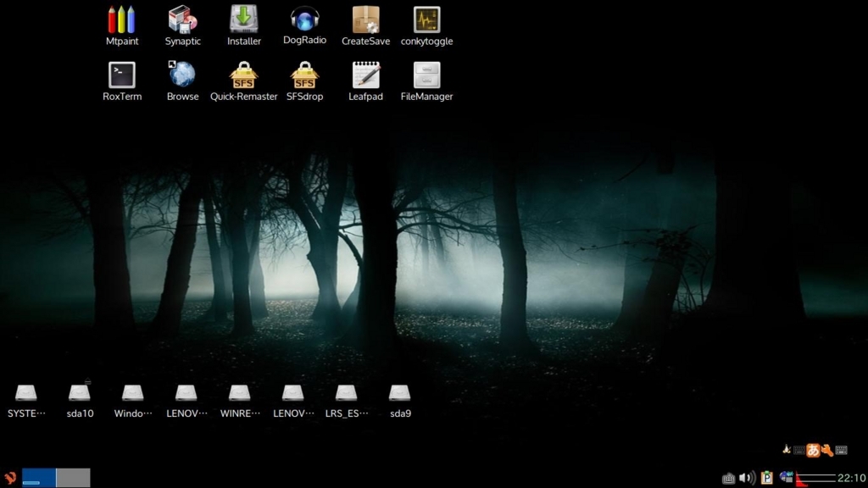Launch the Browse globe icon
This screenshot has width=868, height=488.
point(183,75)
